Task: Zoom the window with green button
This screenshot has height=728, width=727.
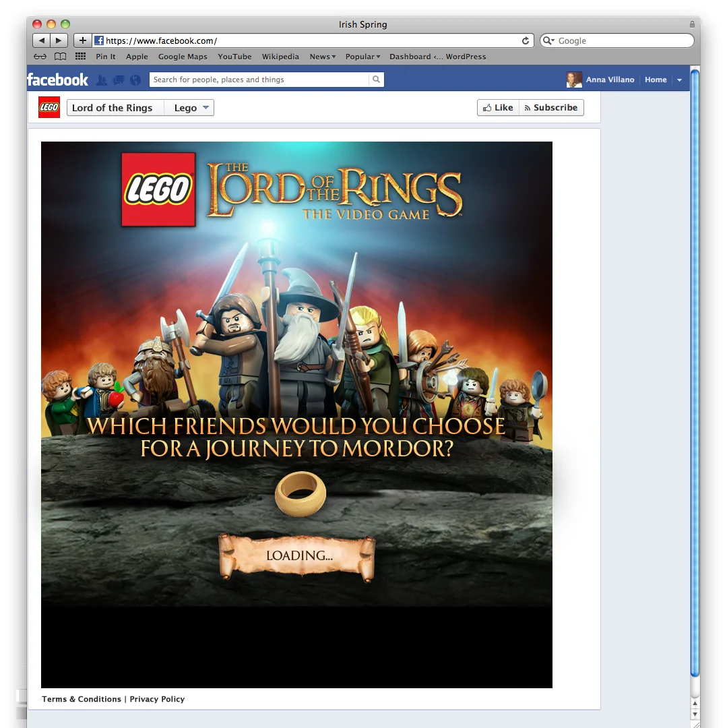Action: point(65,24)
